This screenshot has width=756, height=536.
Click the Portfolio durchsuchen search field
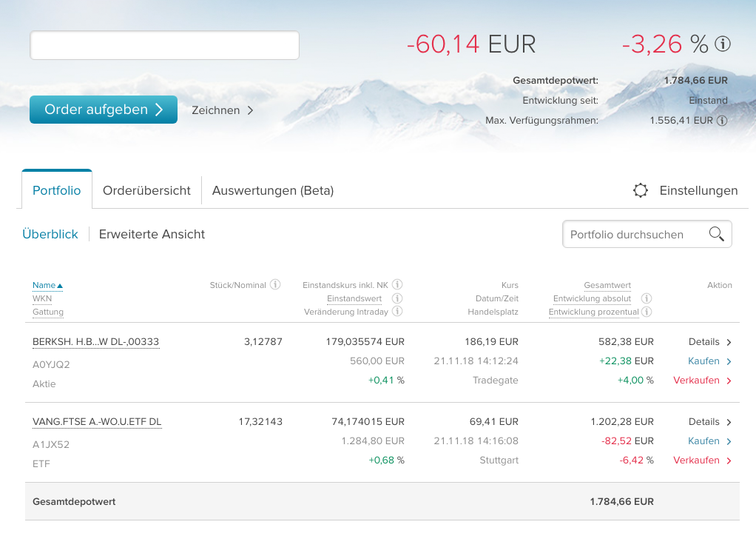[x=647, y=235]
